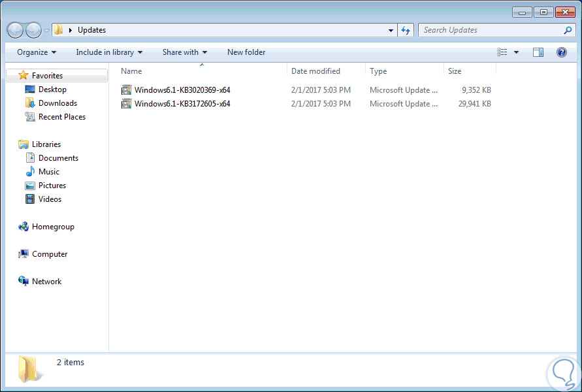Viewport: 582px width, 392px height.
Task: Open the Documents library
Action: 58,157
